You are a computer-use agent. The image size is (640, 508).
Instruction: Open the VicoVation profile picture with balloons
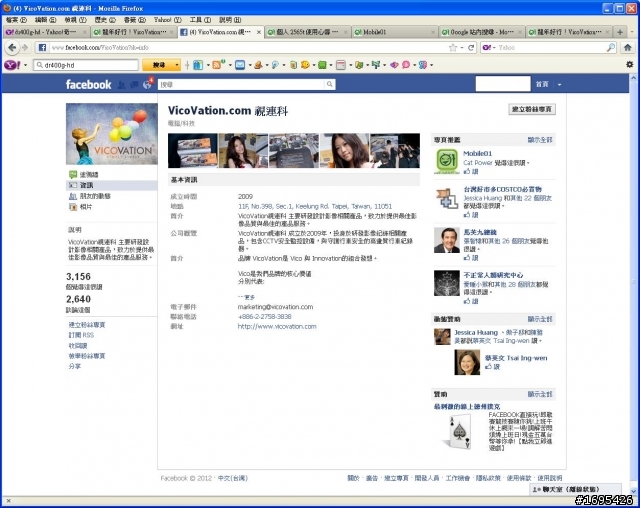pyautogui.click(x=112, y=134)
